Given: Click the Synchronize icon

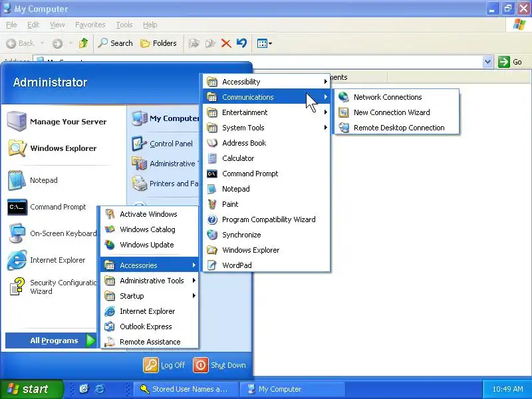Looking at the screenshot, I should (x=212, y=235).
